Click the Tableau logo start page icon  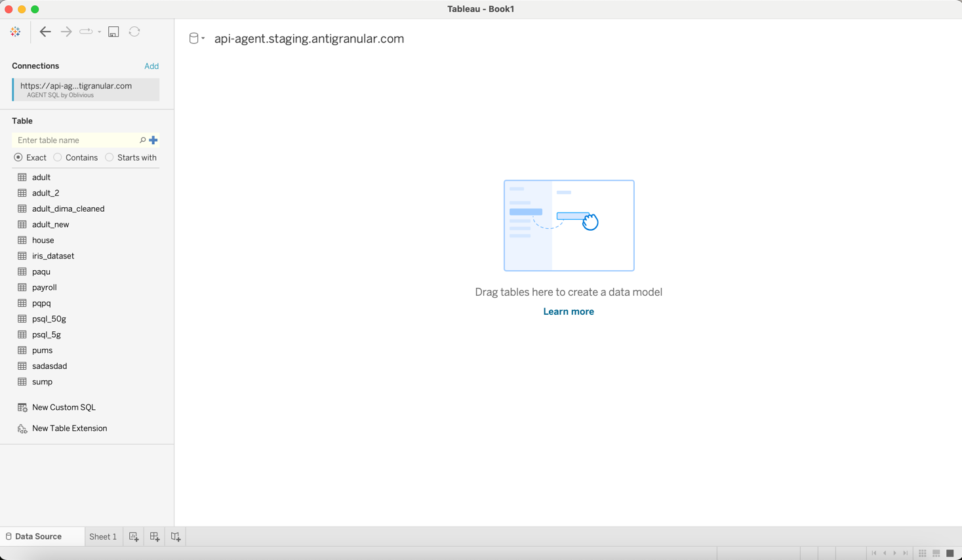coord(15,31)
